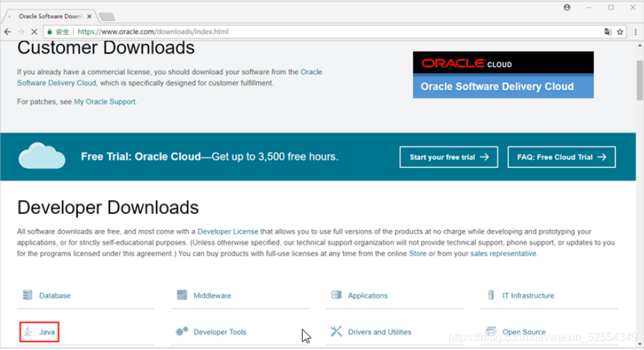
Task: Click the scrollbar down arrow
Action: tap(640, 344)
